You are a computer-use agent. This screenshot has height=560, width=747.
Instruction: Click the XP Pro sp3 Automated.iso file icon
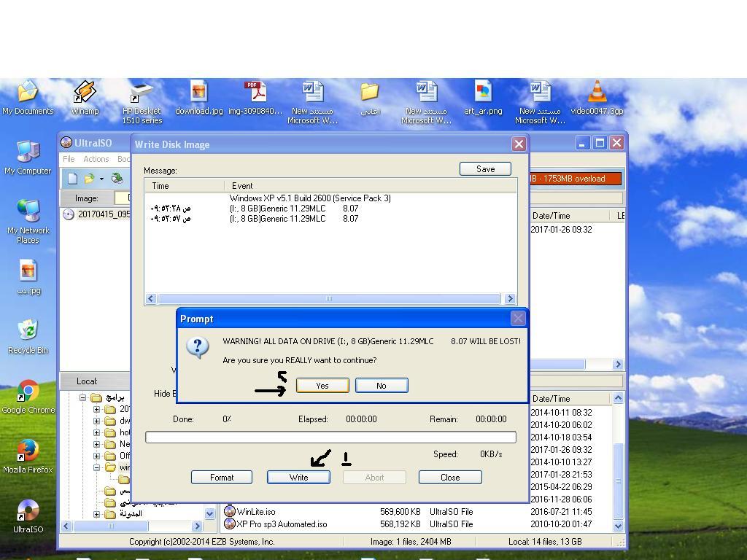click(x=230, y=524)
